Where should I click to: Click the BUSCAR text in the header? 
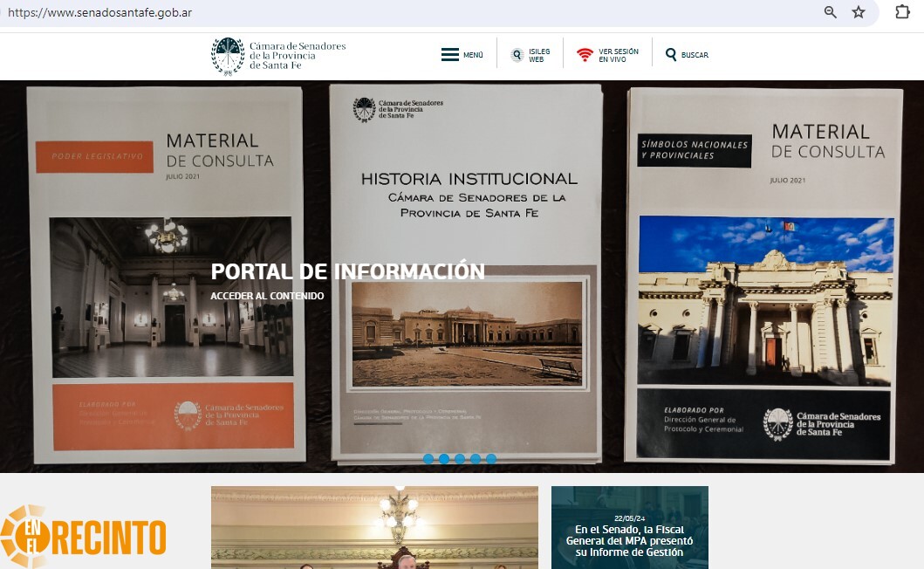coord(695,55)
